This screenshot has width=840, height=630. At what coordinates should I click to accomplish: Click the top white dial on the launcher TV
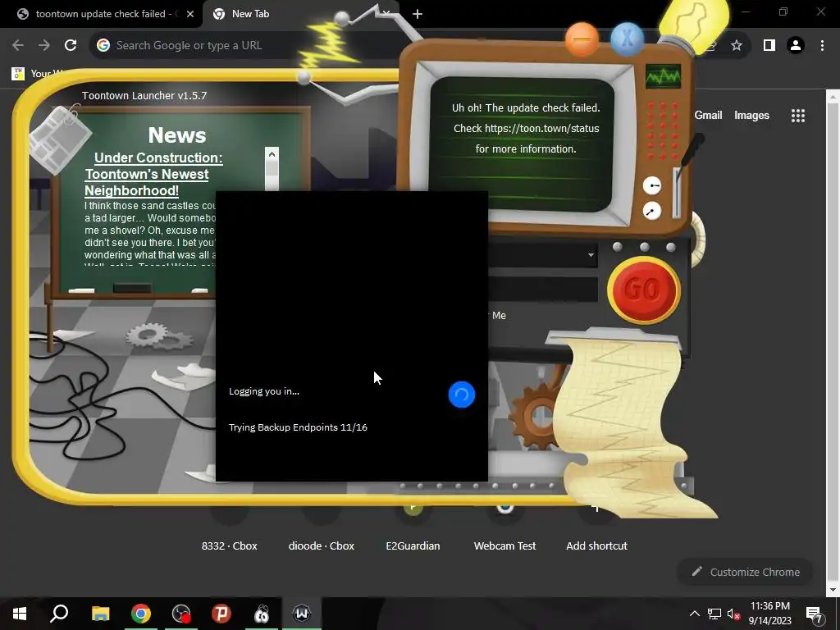[652, 186]
